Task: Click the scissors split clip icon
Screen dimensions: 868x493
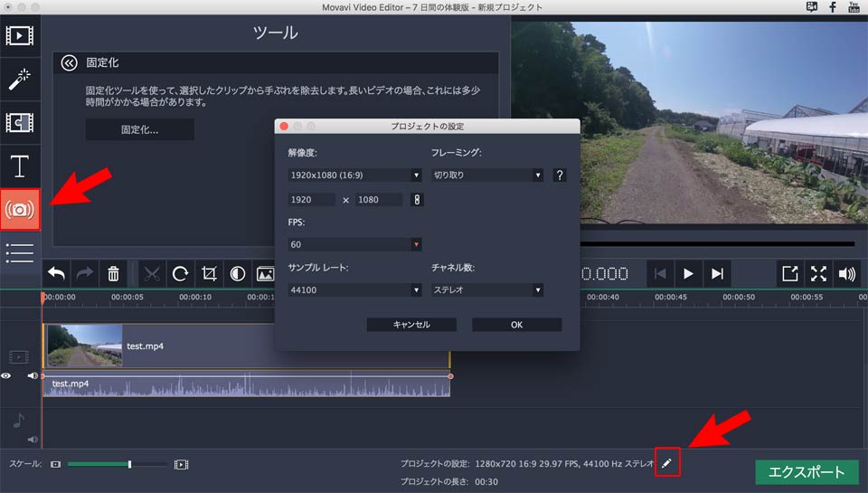Action: [x=152, y=274]
